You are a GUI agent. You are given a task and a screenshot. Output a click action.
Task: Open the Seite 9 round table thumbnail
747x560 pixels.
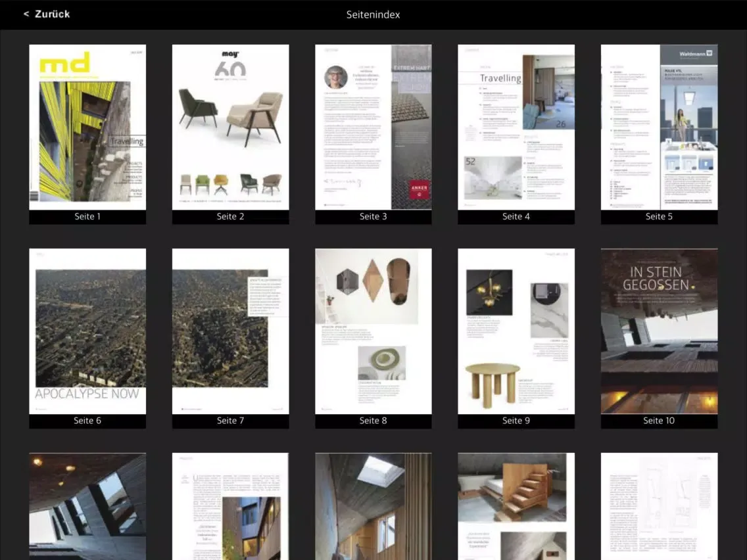pyautogui.click(x=516, y=331)
